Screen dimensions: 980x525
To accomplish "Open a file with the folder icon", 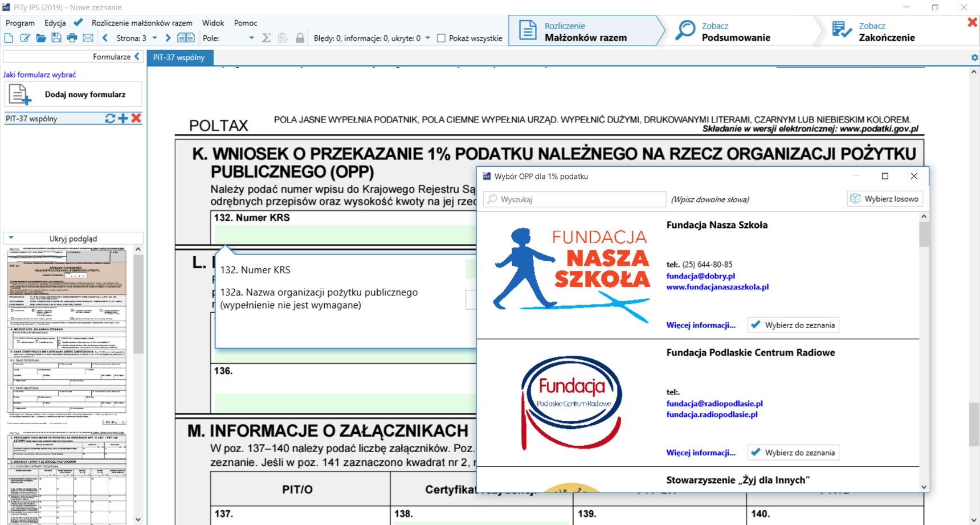I will click(x=41, y=38).
